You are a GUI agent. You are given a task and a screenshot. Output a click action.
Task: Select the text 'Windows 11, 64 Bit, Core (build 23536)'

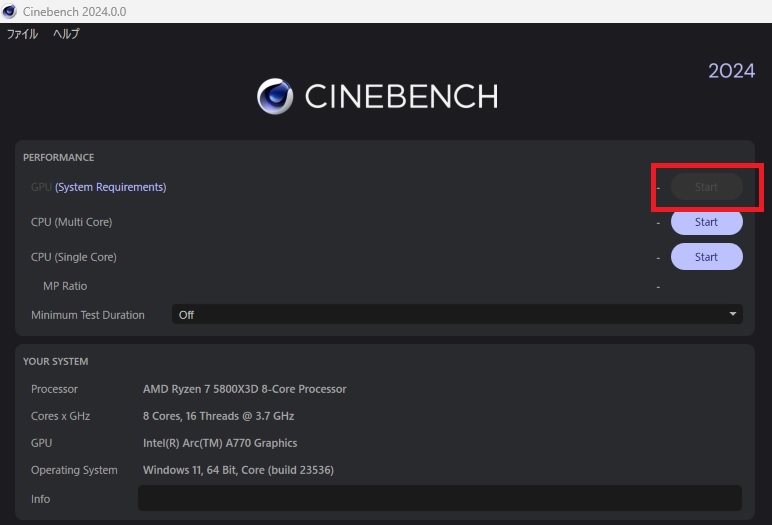238,470
